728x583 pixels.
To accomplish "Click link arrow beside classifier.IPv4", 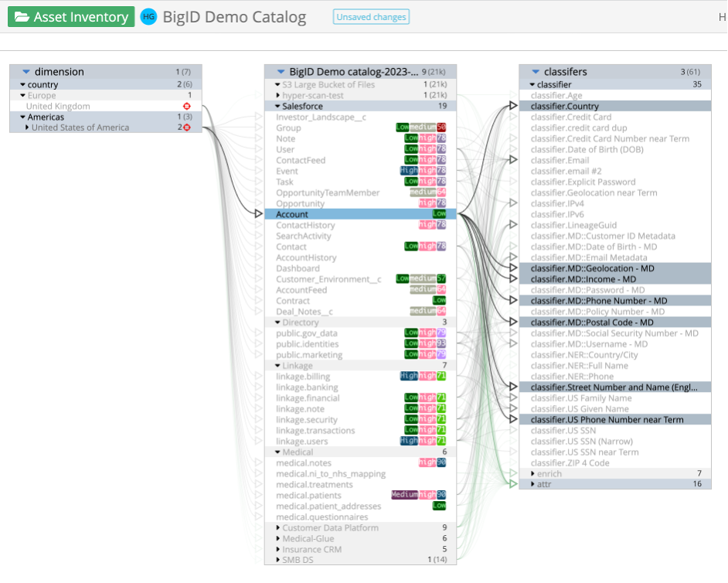I will click(513, 203).
